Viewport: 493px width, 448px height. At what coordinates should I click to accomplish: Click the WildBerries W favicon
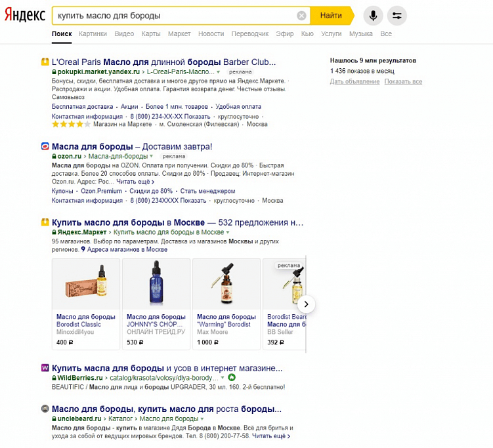pos(45,367)
